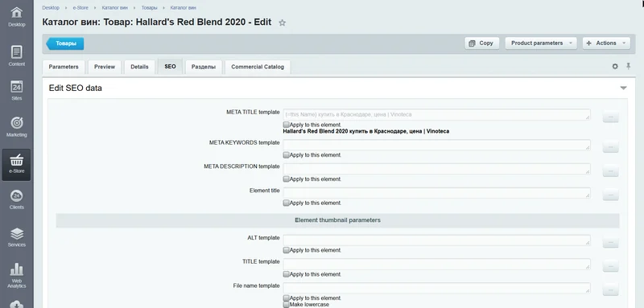Screen dimensions: 644x308
Task: Collapse the Edit SEO data section
Action: pos(623,88)
